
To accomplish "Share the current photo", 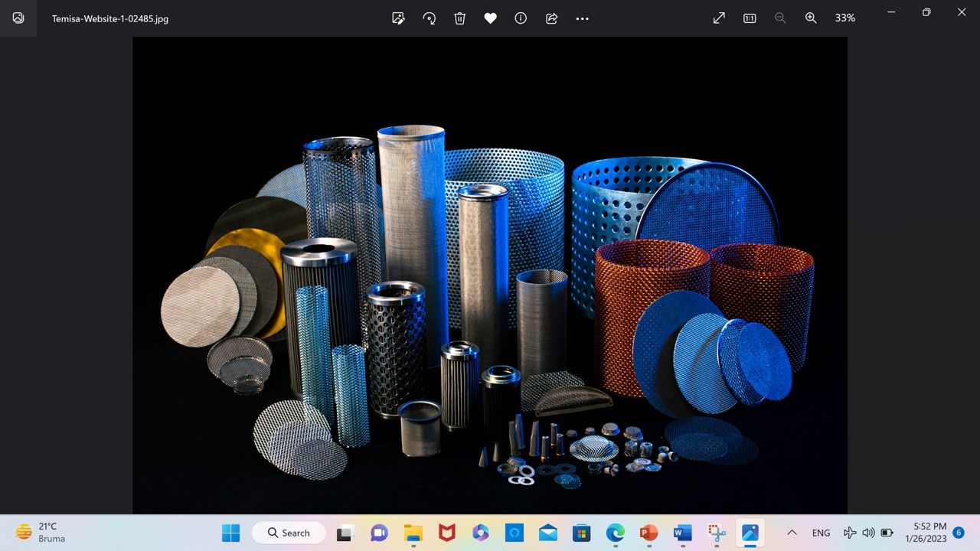I will 551,18.
